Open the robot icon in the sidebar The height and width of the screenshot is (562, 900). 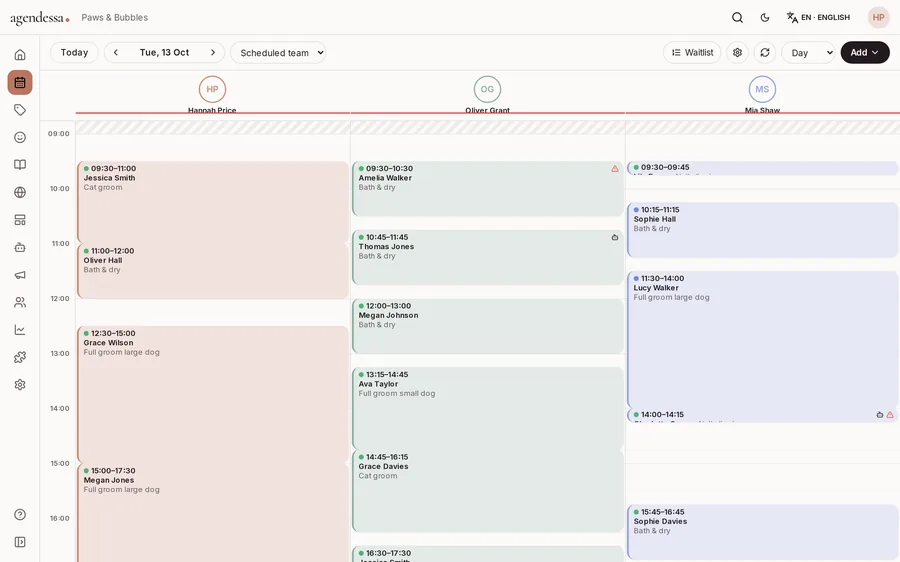[x=20, y=247]
